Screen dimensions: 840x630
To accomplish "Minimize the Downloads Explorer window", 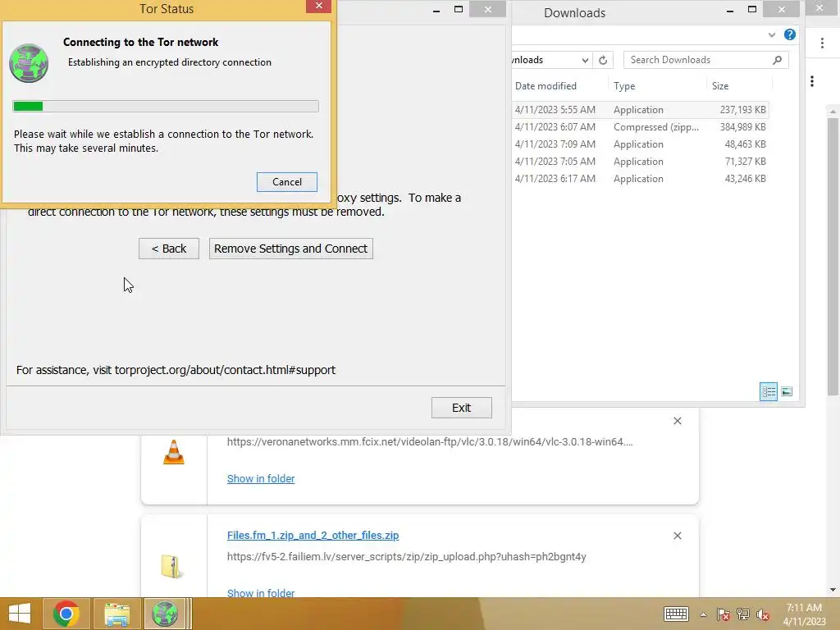I will [x=729, y=10].
